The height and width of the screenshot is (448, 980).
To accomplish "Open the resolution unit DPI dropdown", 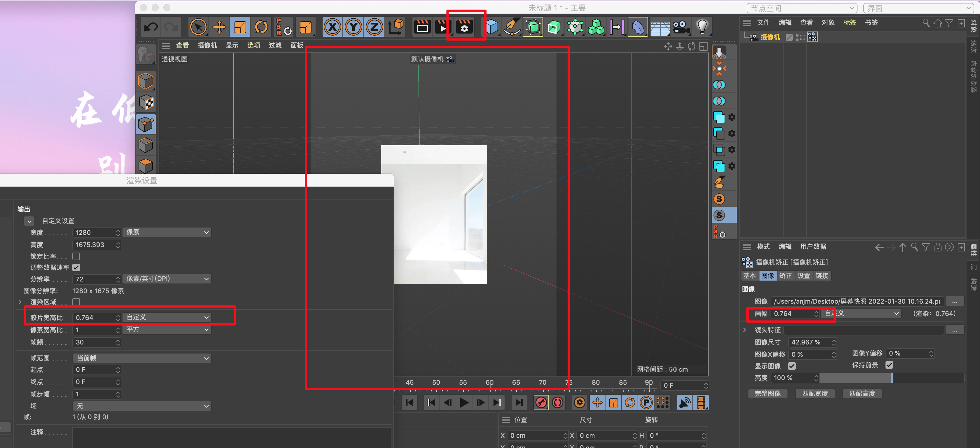I will [x=167, y=279].
